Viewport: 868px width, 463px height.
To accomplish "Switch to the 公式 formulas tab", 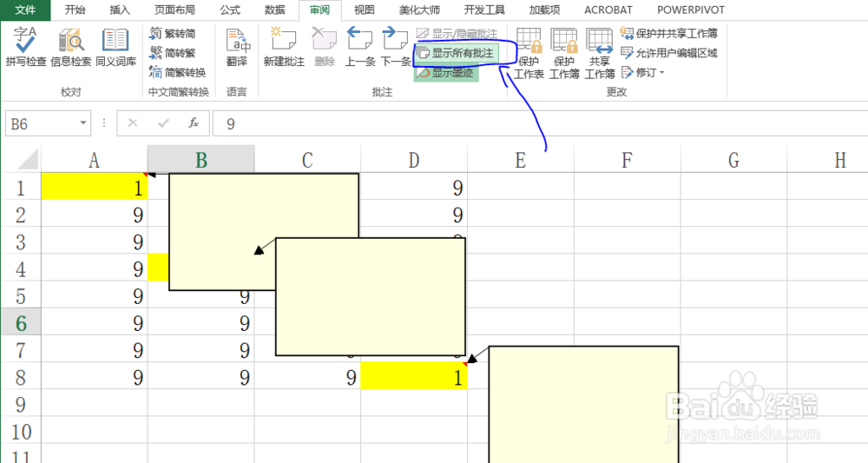I will click(x=230, y=10).
